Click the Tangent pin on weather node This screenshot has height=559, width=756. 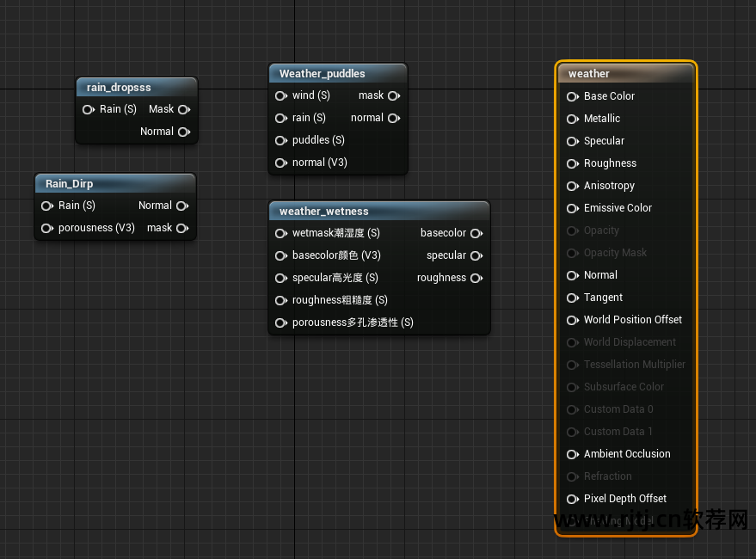coord(572,298)
